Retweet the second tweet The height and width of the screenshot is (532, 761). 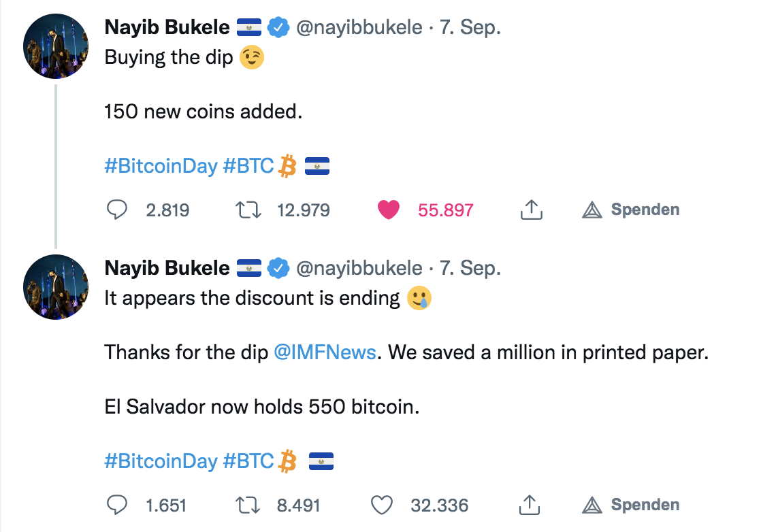point(249,505)
